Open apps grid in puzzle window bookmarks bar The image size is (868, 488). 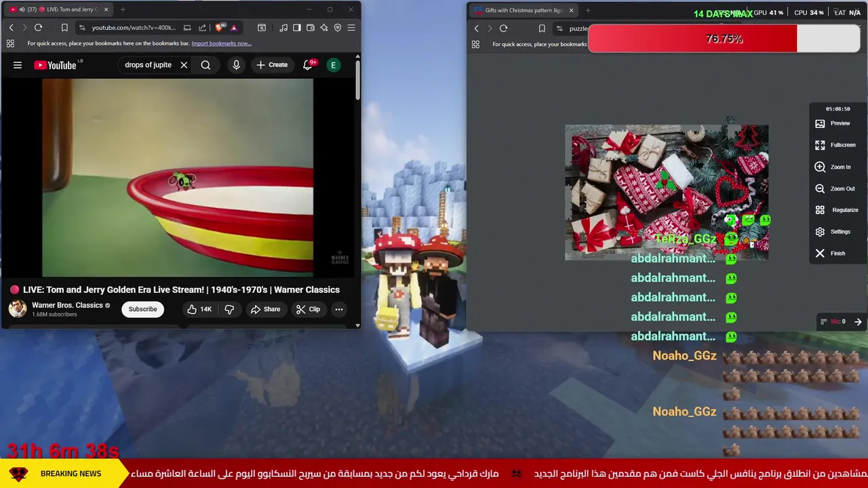475,44
